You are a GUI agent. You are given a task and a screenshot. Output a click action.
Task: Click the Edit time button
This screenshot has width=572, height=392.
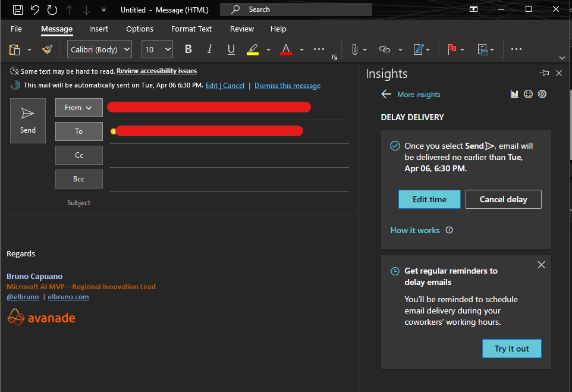429,199
